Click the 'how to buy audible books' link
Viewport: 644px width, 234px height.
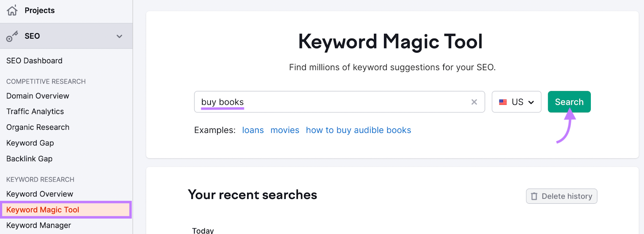pos(358,130)
